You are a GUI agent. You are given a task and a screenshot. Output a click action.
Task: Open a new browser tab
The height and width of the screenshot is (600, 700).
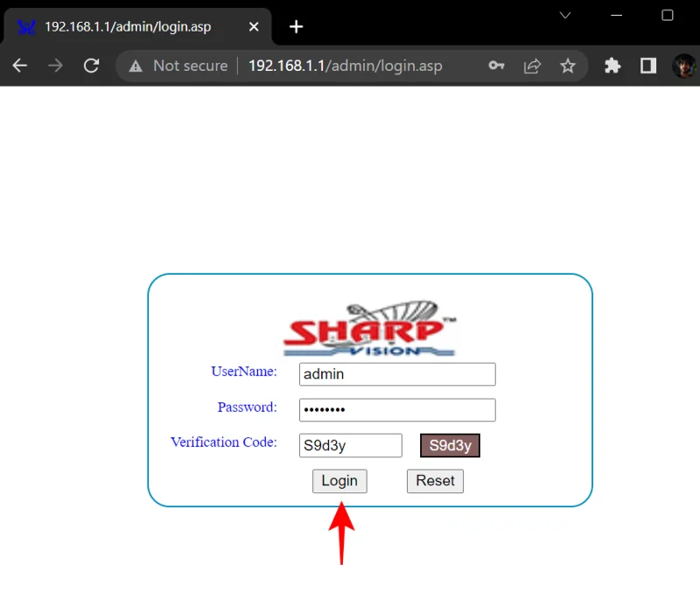pyautogui.click(x=296, y=27)
